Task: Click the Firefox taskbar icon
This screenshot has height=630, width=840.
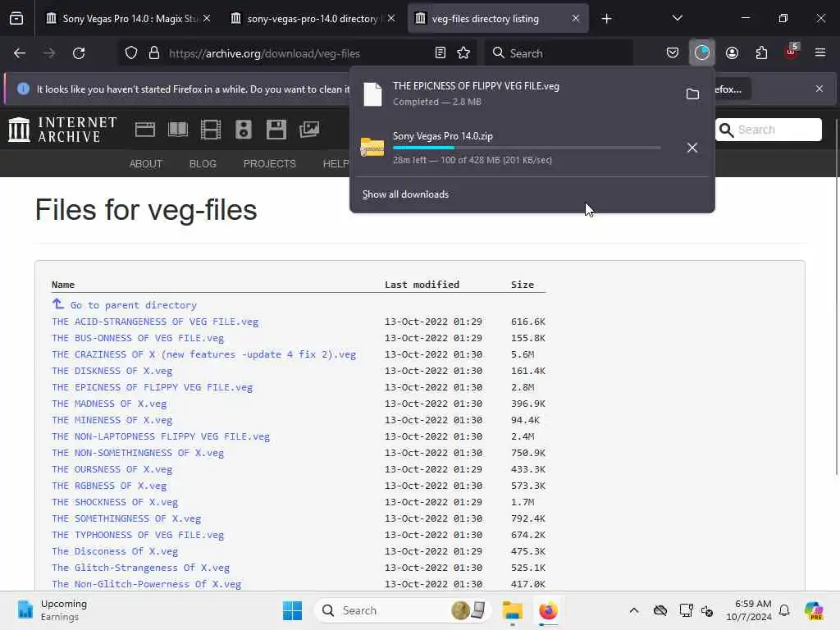Action: pos(548,610)
